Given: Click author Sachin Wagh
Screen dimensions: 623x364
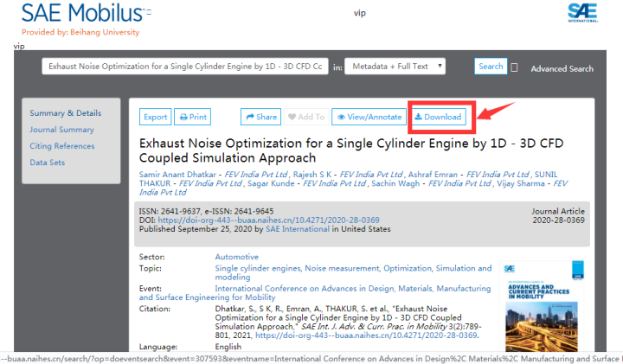Looking at the screenshot, I should pos(395,183).
